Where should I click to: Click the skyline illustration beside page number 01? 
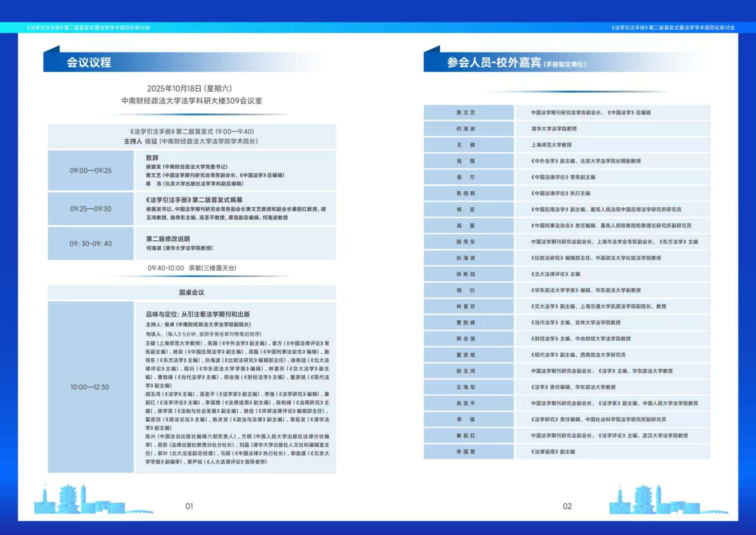(x=93, y=500)
